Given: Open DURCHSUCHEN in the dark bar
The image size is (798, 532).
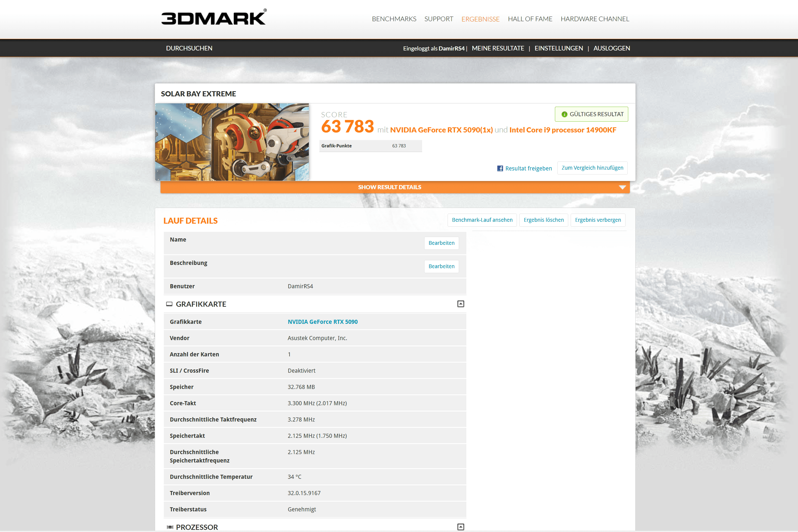Looking at the screenshot, I should point(189,48).
